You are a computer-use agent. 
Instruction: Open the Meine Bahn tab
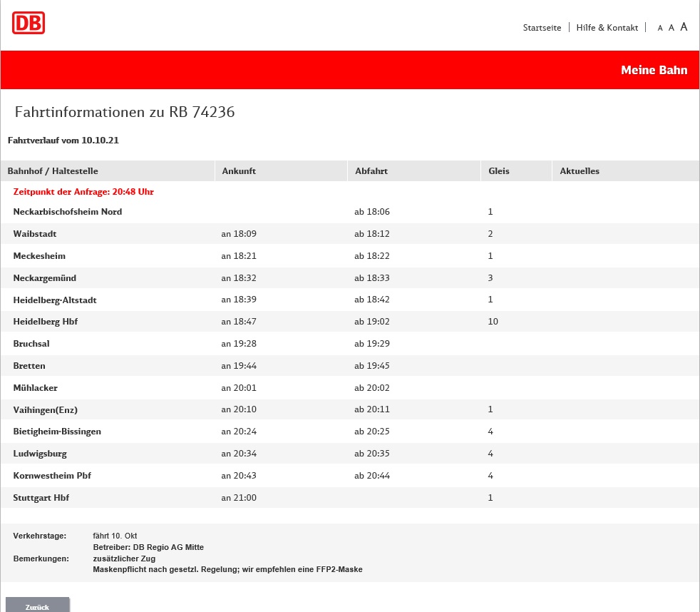[x=654, y=70]
